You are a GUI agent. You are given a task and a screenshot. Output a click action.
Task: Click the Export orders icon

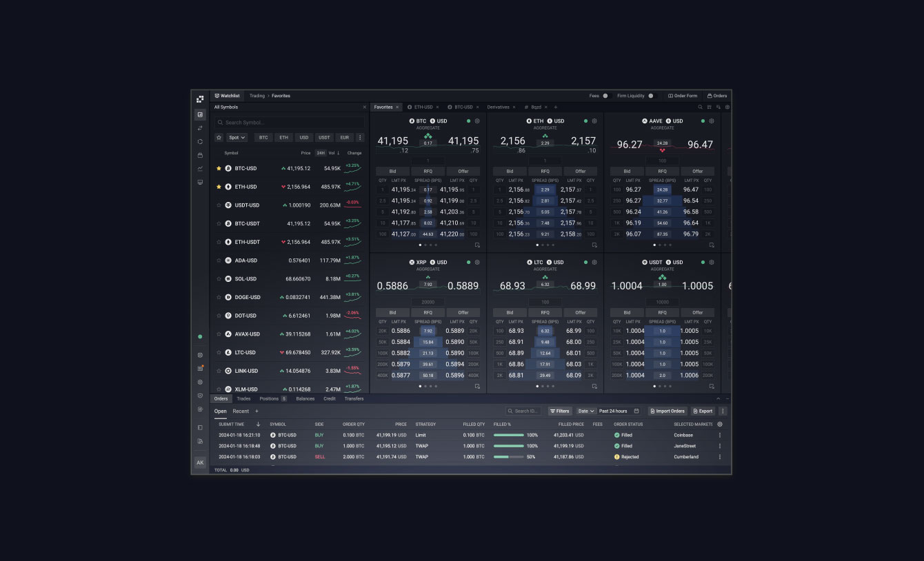tap(703, 411)
